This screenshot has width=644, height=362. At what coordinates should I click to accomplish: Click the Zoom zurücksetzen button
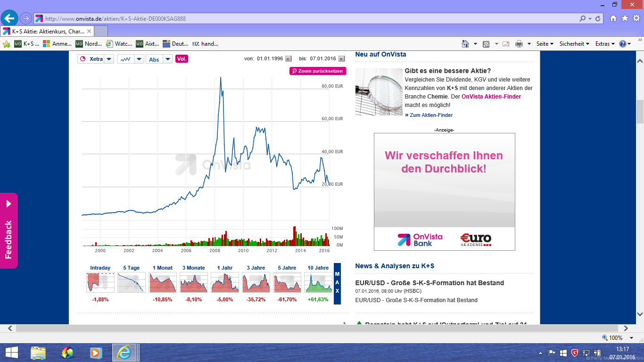tap(318, 71)
